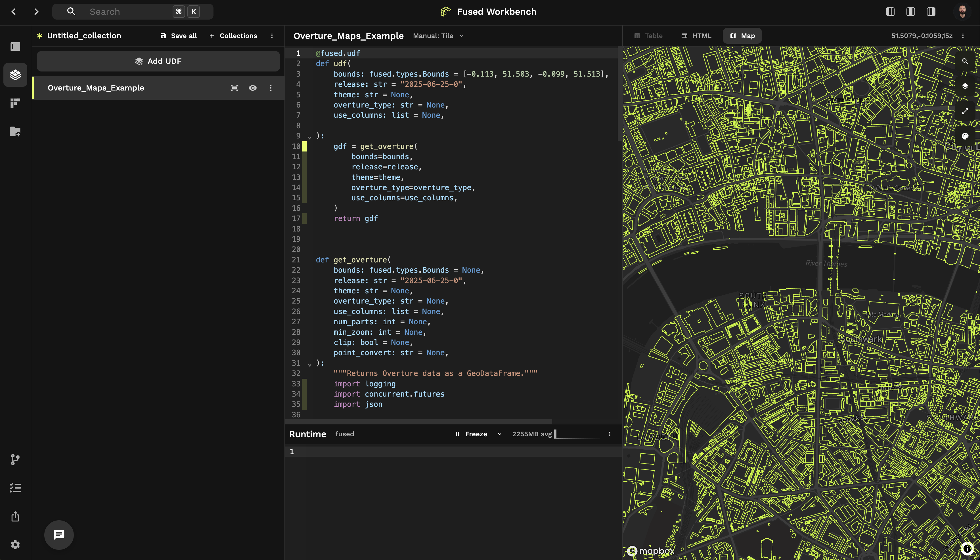
Task: Open the Freeze dropdown arrow
Action: pos(499,434)
